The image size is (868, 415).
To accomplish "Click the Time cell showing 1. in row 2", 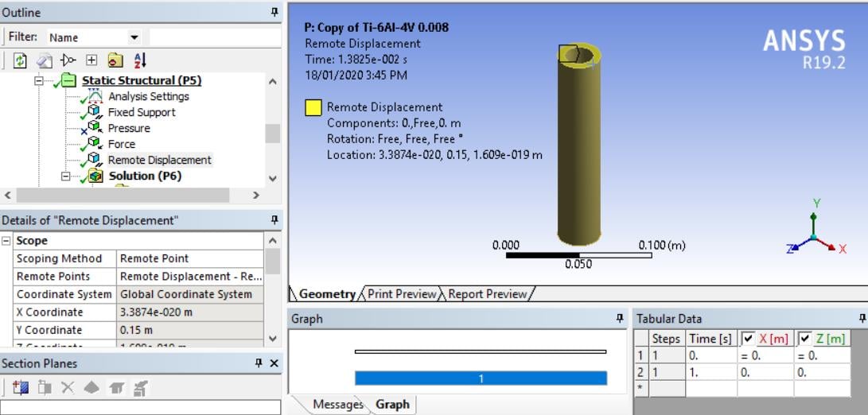I will point(710,372).
